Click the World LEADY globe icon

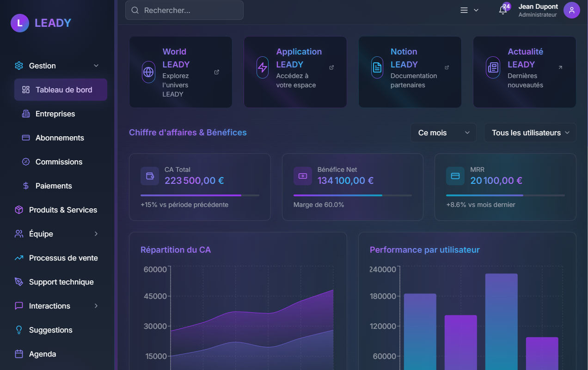[148, 72]
